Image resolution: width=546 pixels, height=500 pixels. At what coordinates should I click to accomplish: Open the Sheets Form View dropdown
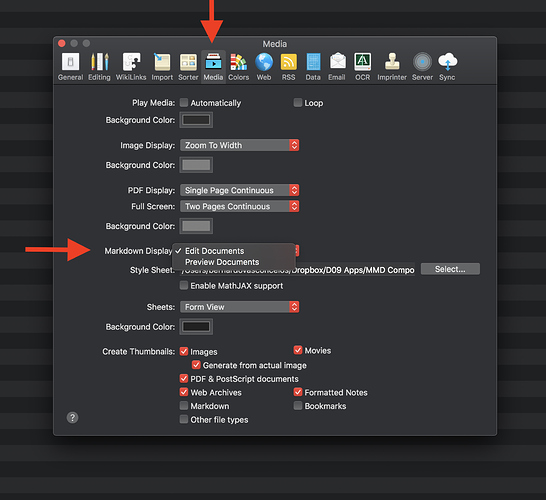[x=240, y=307]
